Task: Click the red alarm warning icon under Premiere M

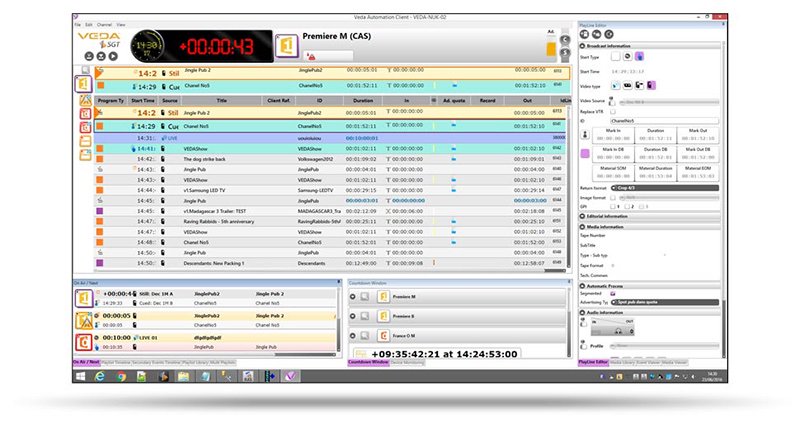Action: 311,56
